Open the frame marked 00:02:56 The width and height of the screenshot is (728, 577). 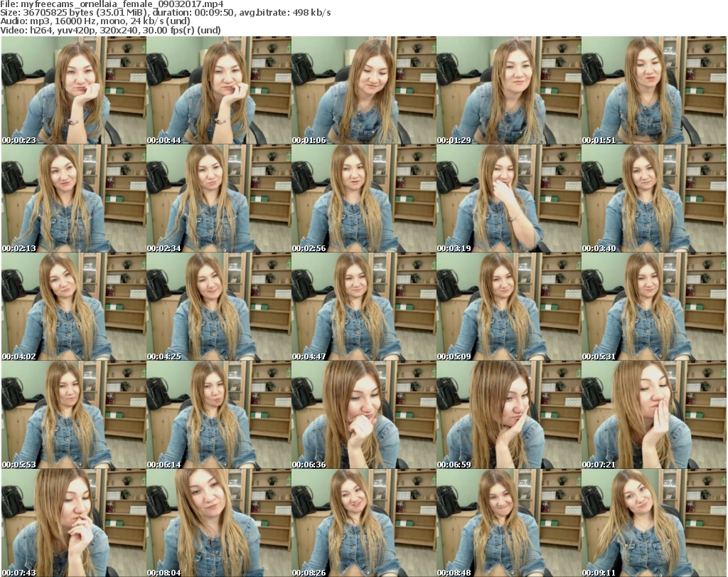(x=363, y=198)
